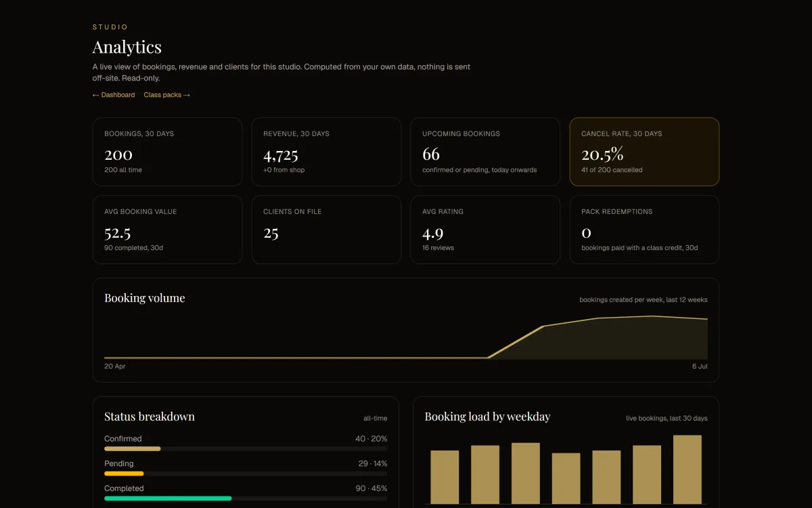This screenshot has width=812, height=508.
Task: Click 'live bookings, last 30 days' label
Action: coord(667,419)
